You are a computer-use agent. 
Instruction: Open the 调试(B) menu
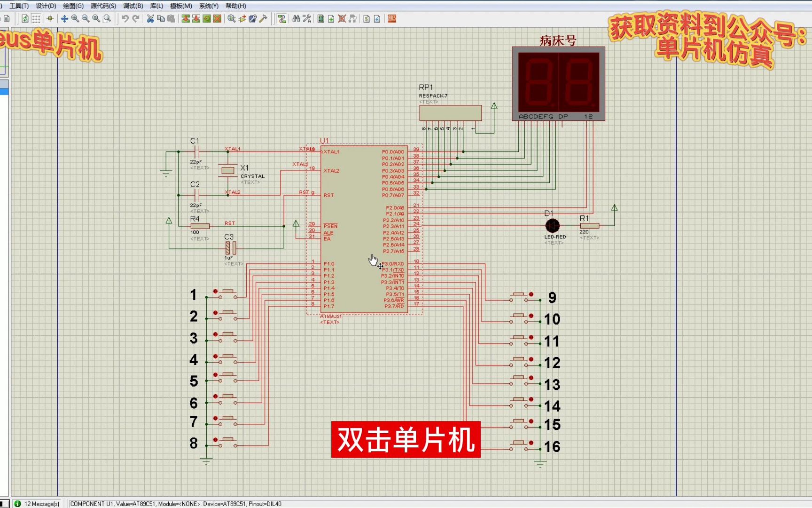[133, 6]
